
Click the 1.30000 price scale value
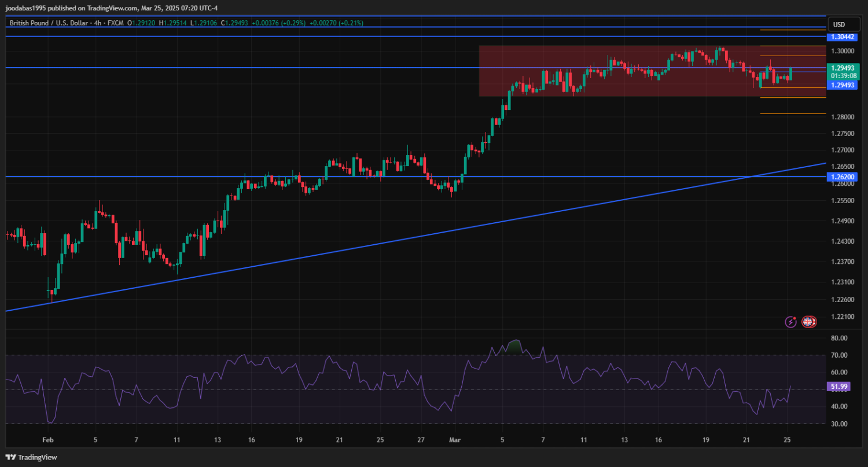[x=843, y=51]
